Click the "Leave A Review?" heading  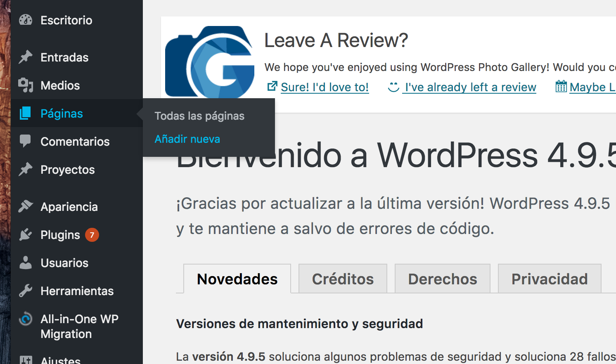click(336, 40)
